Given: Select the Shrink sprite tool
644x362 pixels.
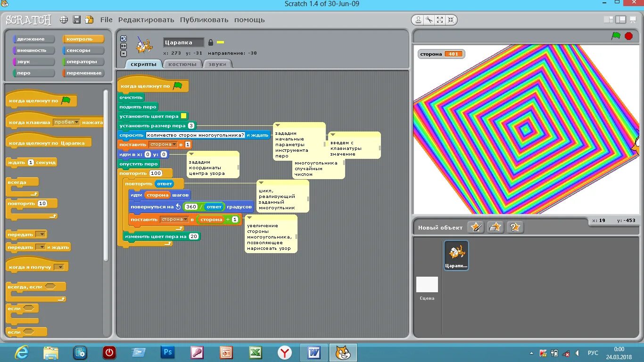Looking at the screenshot, I should pos(451,20).
